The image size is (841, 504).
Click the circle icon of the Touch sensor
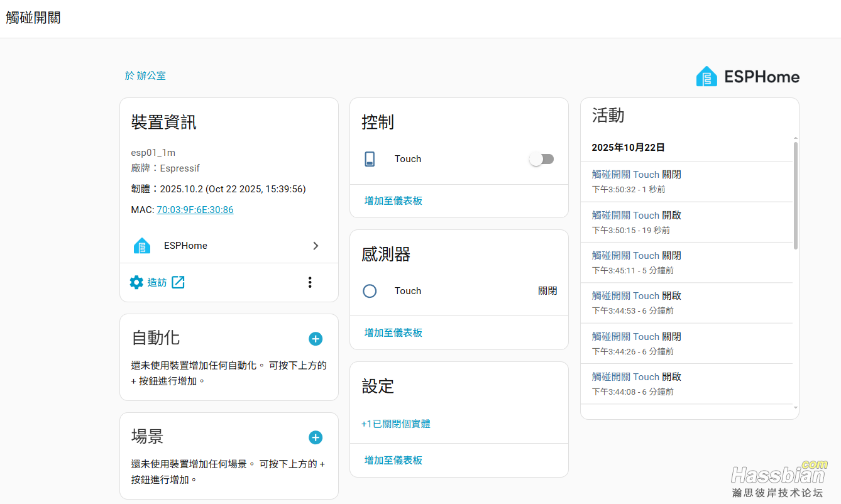[x=370, y=291]
